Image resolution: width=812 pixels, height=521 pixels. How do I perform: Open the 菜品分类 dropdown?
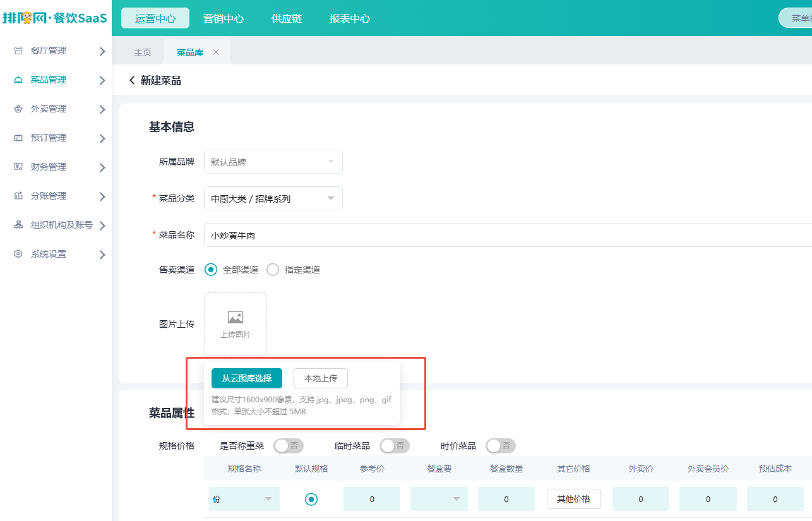coord(273,198)
